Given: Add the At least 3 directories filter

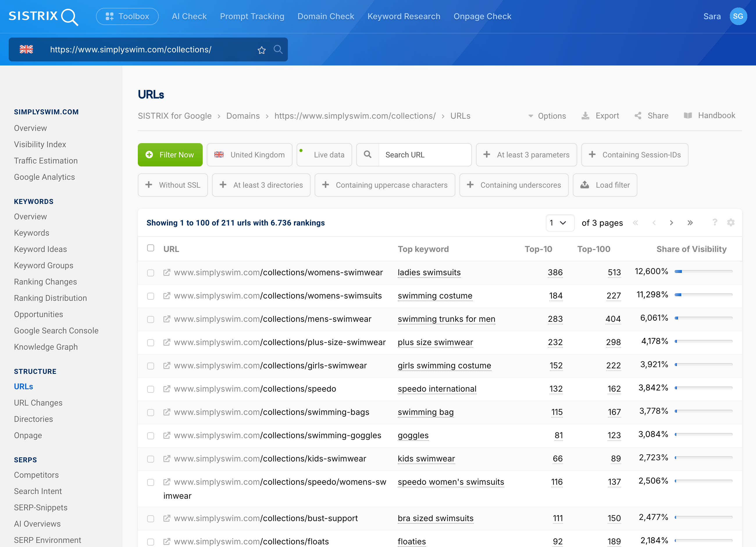Looking at the screenshot, I should coord(261,185).
